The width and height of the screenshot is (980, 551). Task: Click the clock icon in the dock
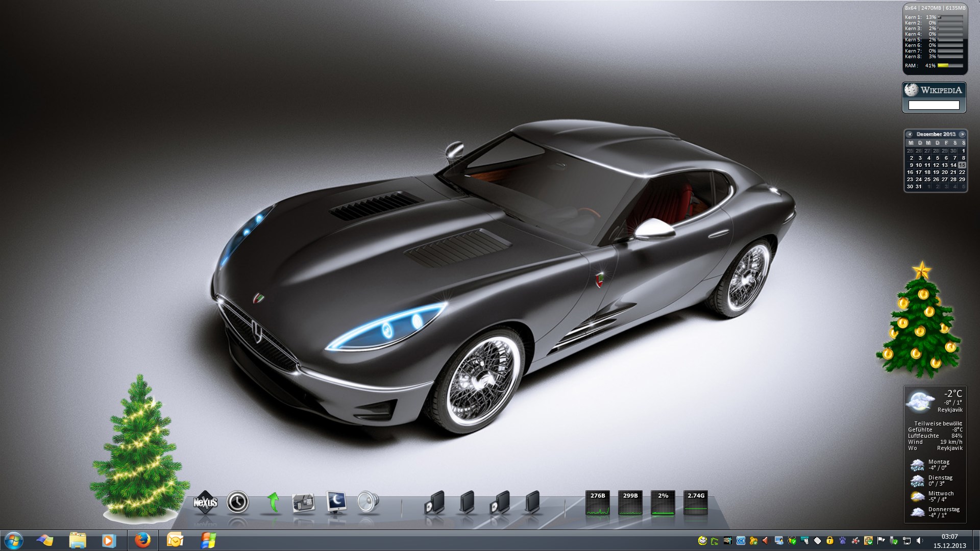pyautogui.click(x=238, y=502)
